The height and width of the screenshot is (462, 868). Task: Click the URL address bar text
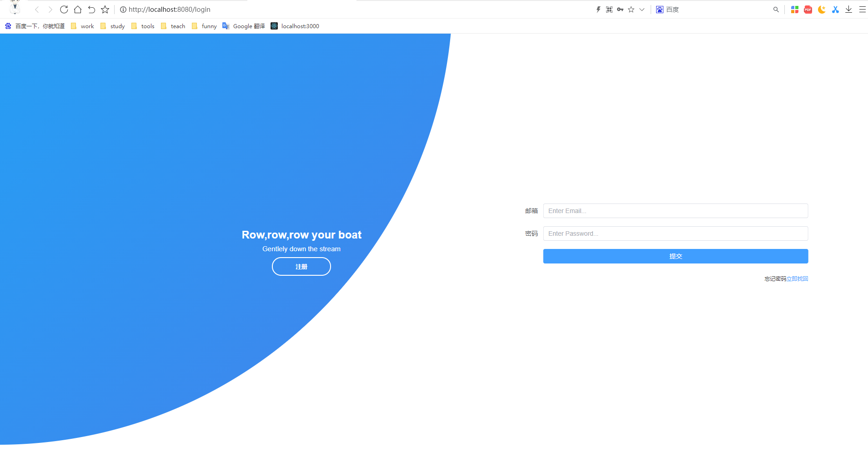169,10
